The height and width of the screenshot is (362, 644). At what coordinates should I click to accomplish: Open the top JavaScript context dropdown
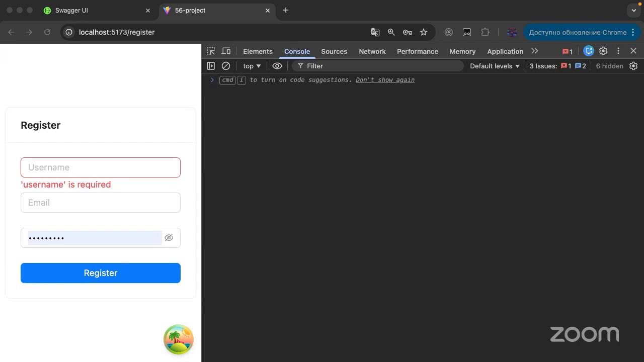coord(252,66)
